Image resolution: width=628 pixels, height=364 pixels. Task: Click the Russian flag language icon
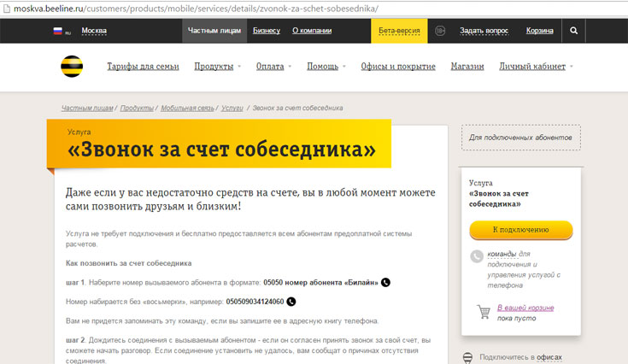[58, 31]
